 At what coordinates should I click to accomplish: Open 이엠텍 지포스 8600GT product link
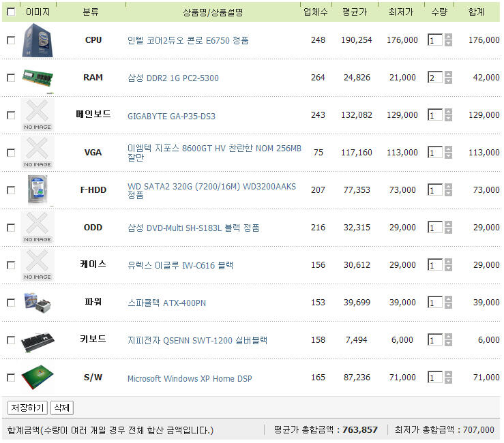click(x=214, y=153)
